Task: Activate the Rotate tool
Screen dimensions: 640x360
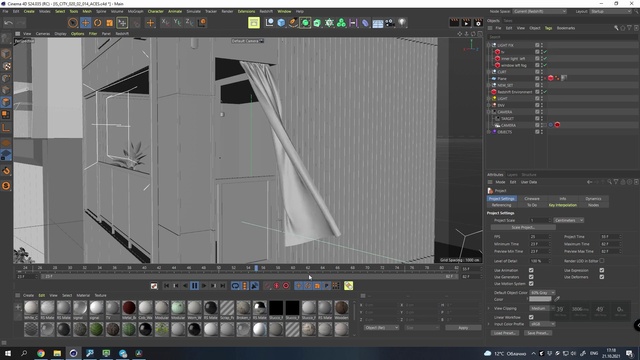Action: pos(98,23)
